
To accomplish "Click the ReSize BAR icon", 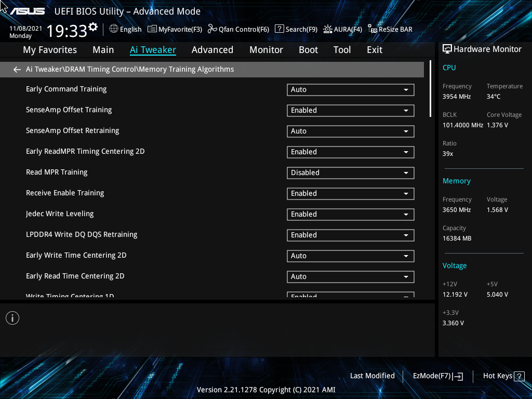I will click(x=373, y=29).
